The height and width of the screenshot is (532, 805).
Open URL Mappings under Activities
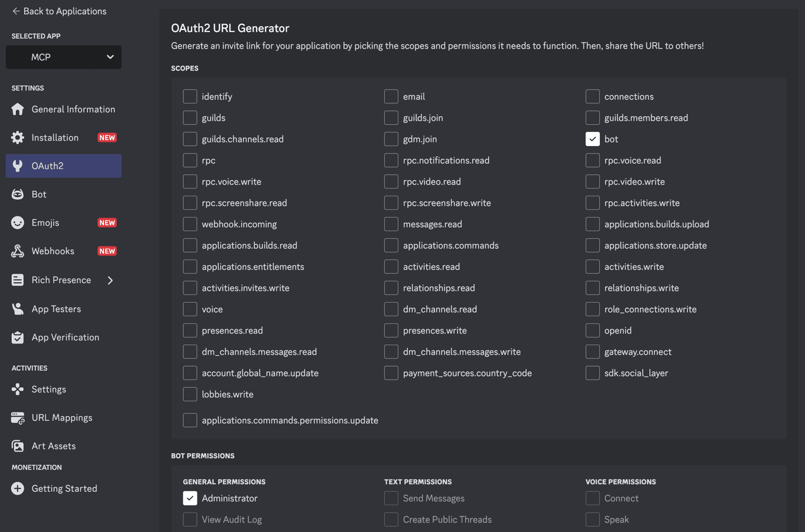tap(62, 417)
